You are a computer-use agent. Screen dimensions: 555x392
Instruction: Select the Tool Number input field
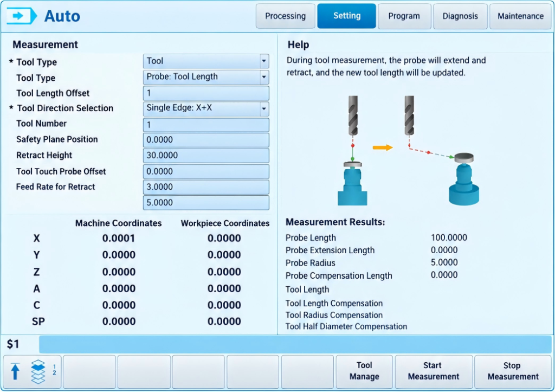click(x=206, y=125)
